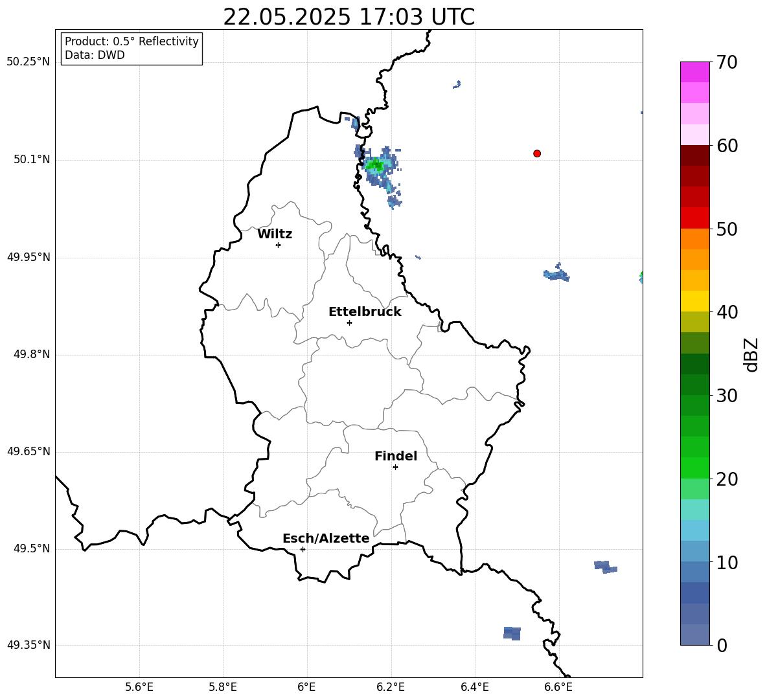Click the cross marker below Findel
This screenshot has width=767, height=700.
[x=395, y=468]
